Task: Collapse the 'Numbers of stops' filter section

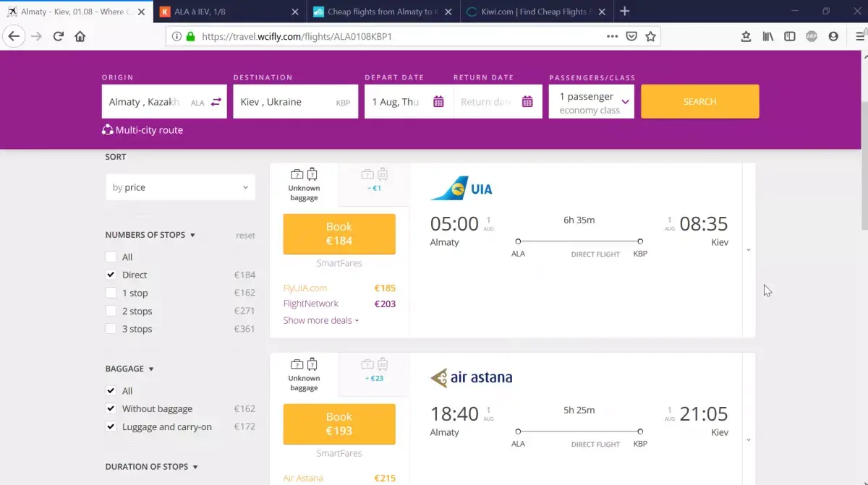Action: pos(150,235)
